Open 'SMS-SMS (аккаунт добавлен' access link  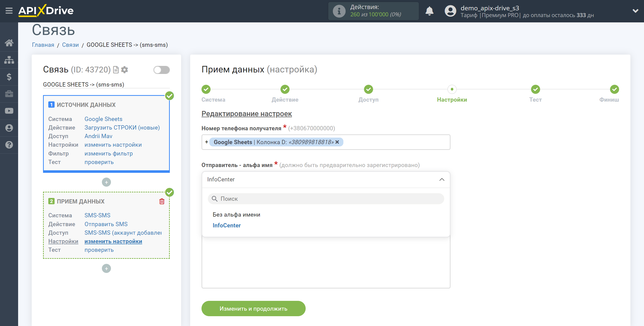click(x=123, y=233)
